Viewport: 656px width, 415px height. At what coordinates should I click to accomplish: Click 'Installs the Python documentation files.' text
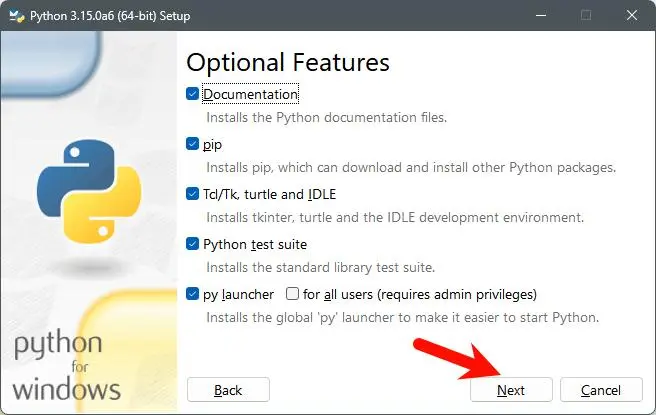tap(326, 118)
